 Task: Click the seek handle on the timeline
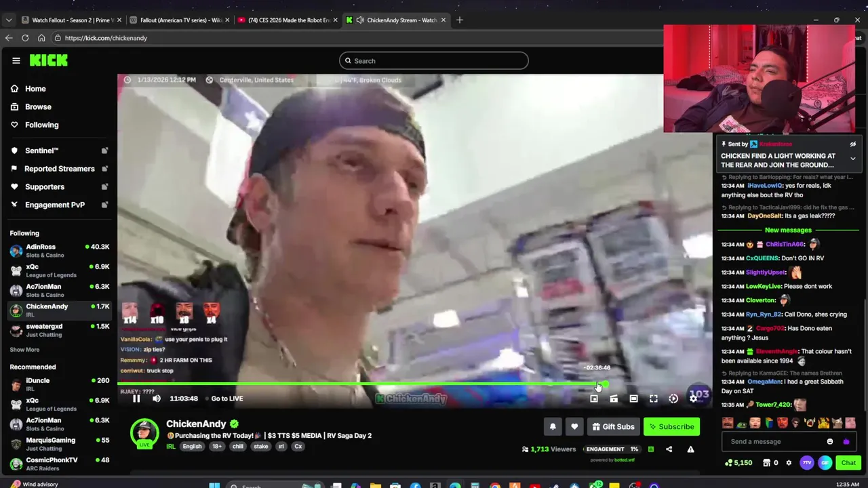tap(604, 384)
